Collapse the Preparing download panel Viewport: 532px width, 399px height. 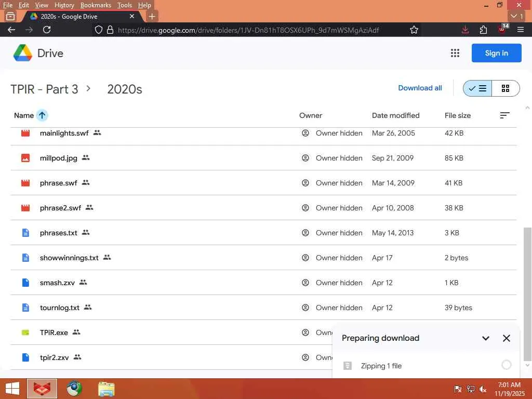pyautogui.click(x=486, y=338)
